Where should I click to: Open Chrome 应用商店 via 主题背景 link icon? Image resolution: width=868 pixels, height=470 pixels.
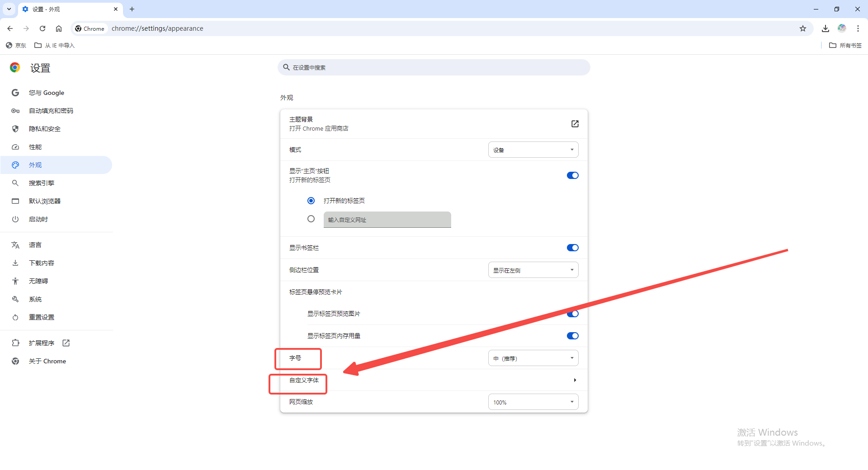point(575,124)
